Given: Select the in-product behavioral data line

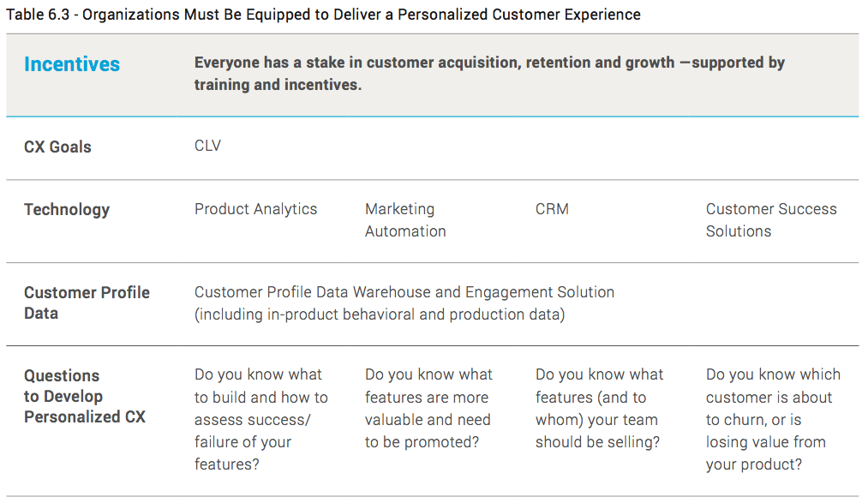Looking at the screenshot, I should [380, 314].
